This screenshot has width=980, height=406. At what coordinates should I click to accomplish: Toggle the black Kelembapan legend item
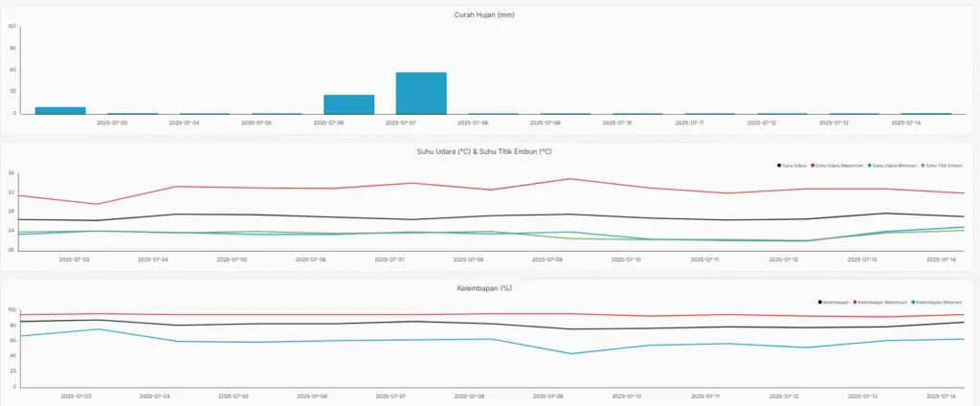pos(833,303)
